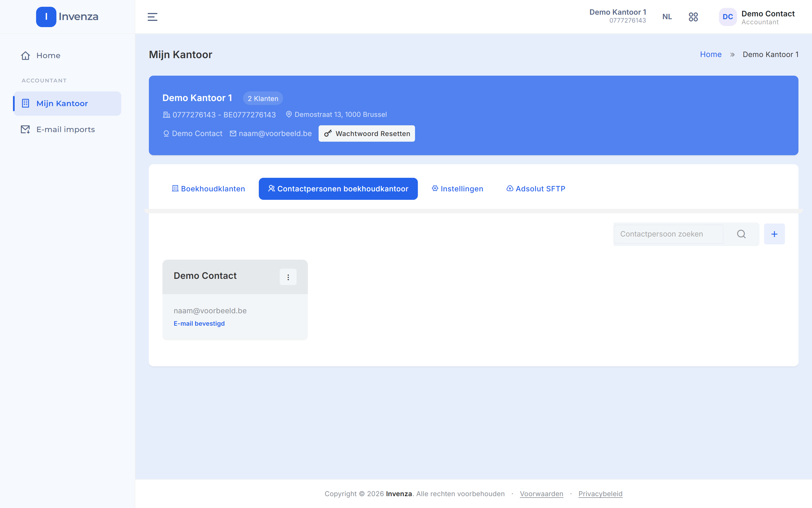Click naam@voorbeeld.be in the blue banner
812x508 pixels.
pos(275,133)
